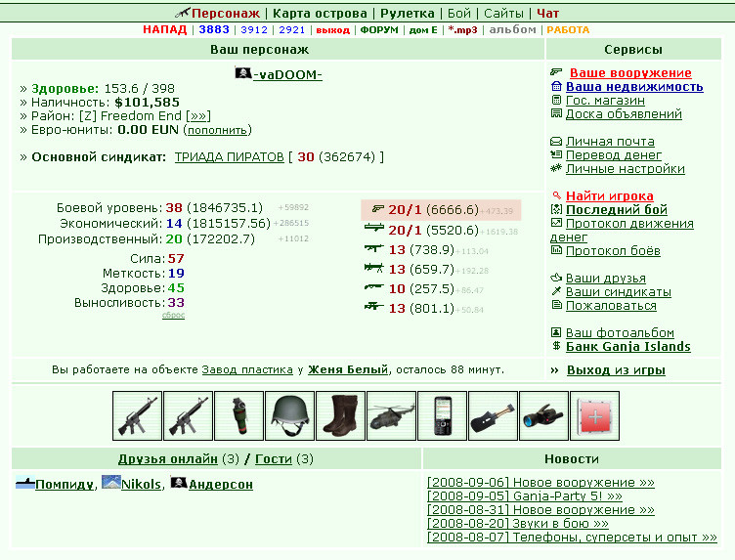Click the pirate flag icon near -vaDOOM-
Screen dimensions: 735x560
coord(242,73)
